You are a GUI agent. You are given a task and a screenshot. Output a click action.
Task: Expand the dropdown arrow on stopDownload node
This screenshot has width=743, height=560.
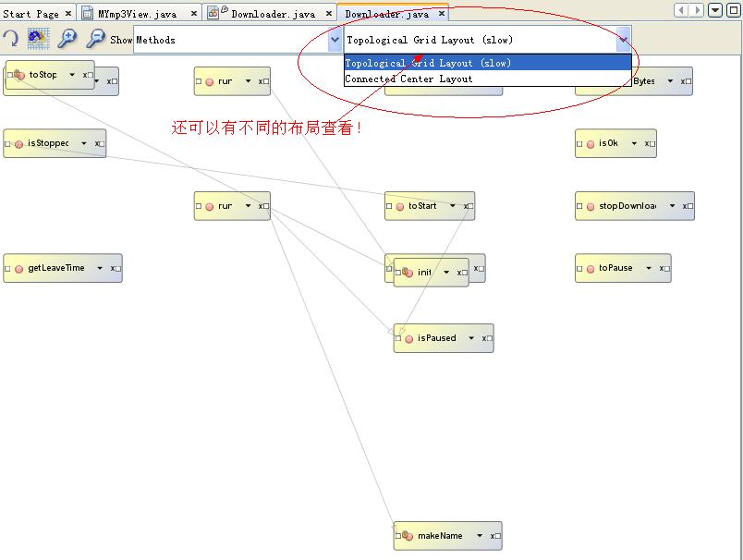coord(672,206)
